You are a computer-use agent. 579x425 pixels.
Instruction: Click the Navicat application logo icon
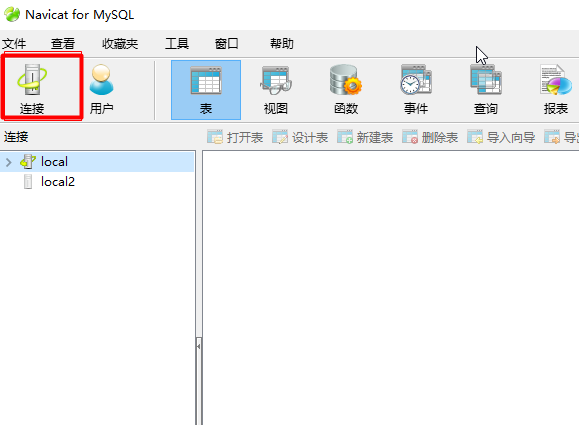pyautogui.click(x=12, y=15)
